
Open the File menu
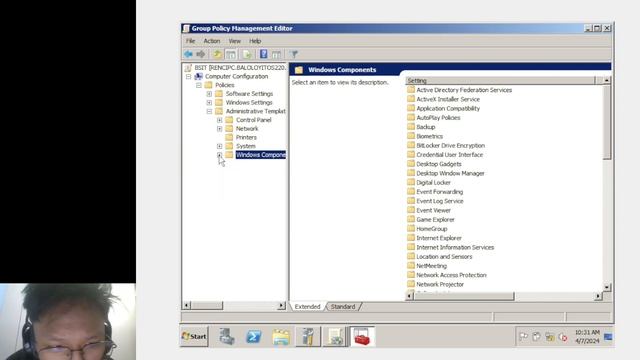tap(191, 41)
